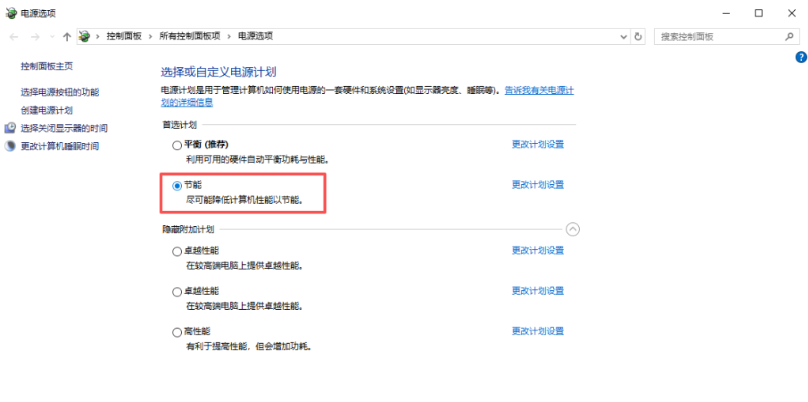Select the 节能 power plan radio button

pos(177,185)
